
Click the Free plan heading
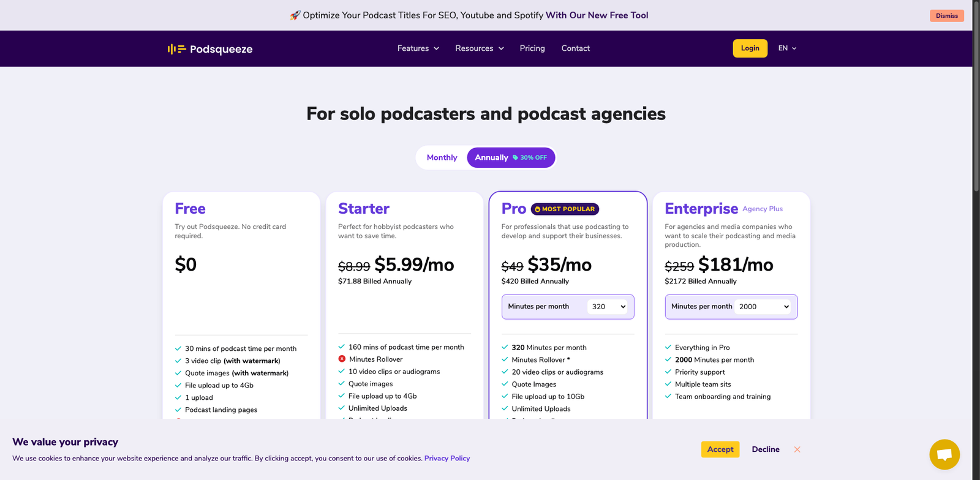(190, 209)
